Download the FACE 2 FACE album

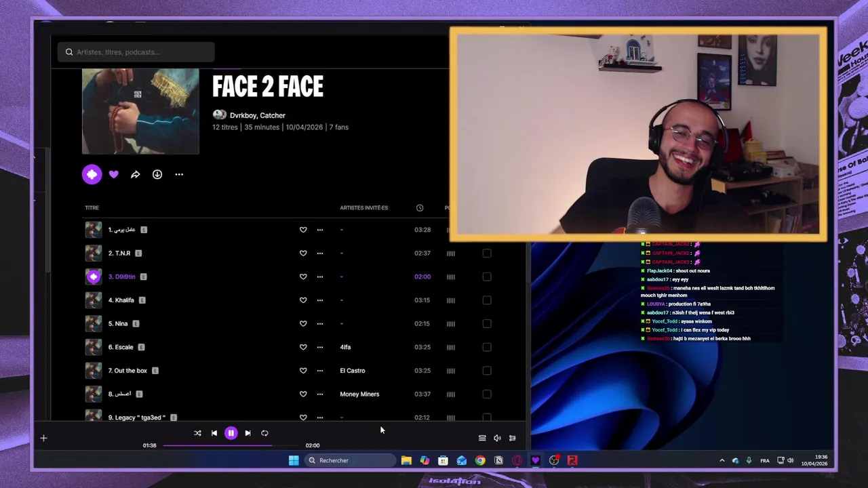(157, 174)
